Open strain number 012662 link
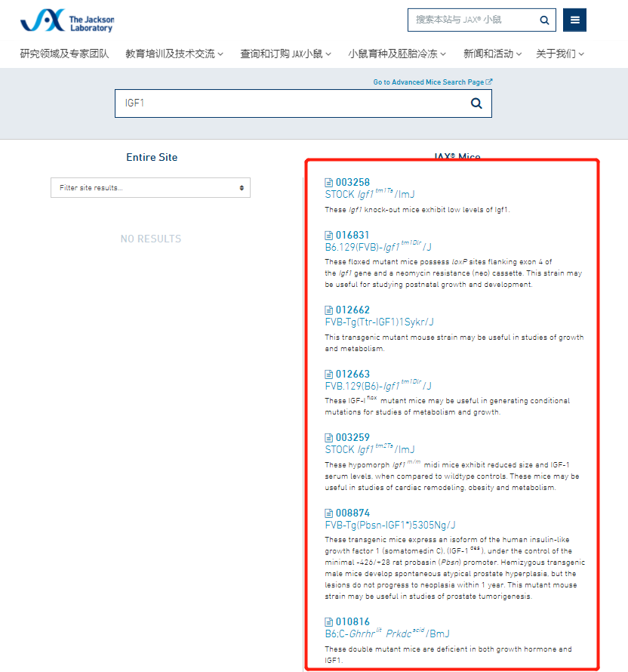Screen dimensions: 628x672 (352, 310)
